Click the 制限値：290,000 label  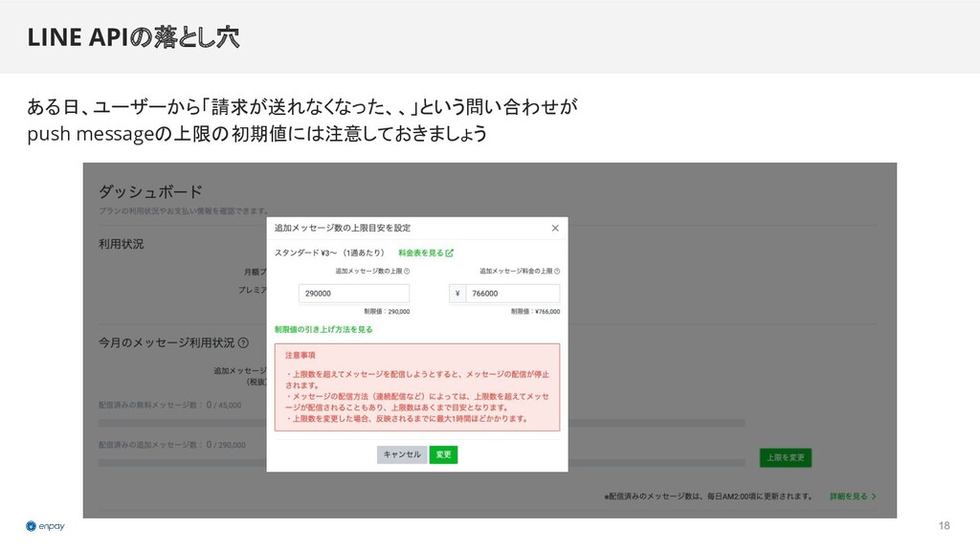[387, 311]
